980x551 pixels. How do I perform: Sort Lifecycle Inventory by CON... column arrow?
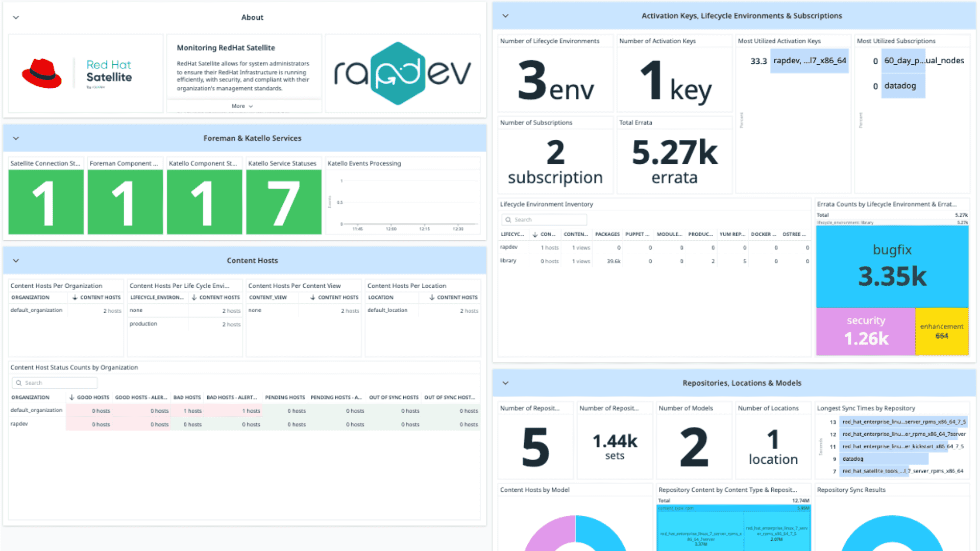[535, 235]
